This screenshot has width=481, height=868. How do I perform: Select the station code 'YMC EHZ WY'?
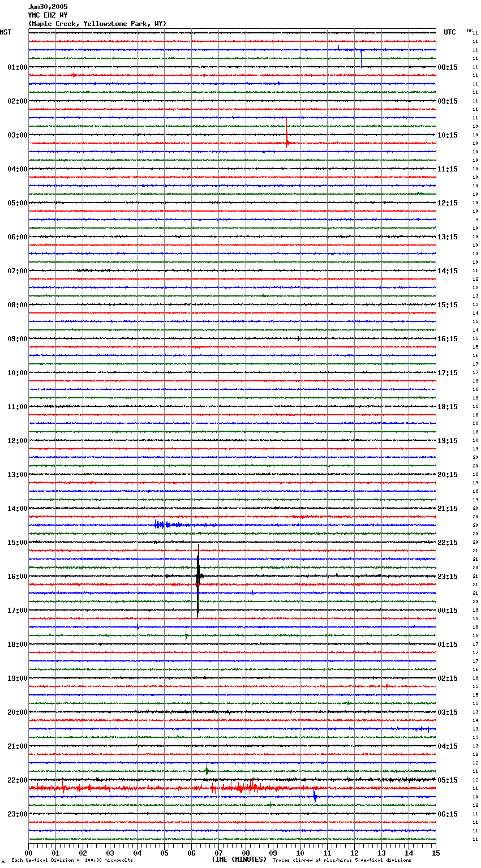point(48,15)
